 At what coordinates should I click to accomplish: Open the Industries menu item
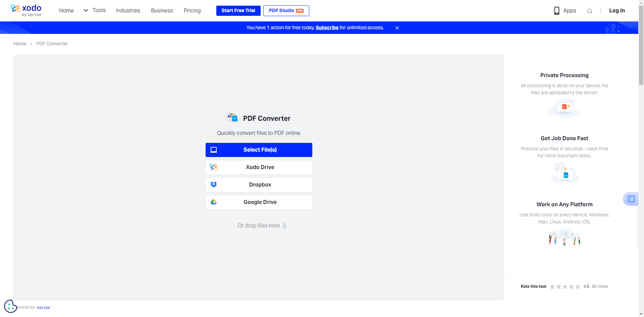pos(128,11)
